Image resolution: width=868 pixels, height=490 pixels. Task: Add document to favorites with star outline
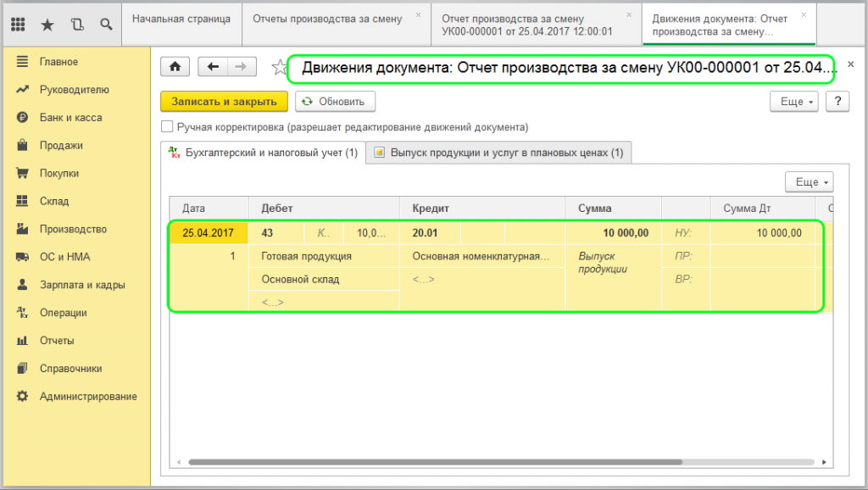(x=277, y=68)
